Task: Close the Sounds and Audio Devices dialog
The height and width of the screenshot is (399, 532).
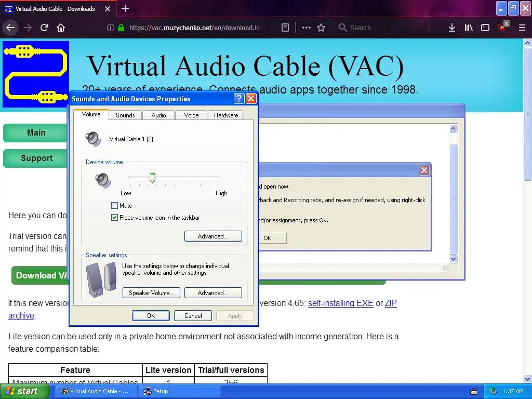Action: pos(251,98)
